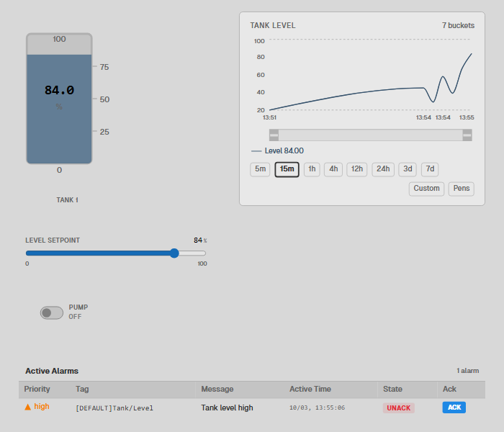Image resolution: width=504 pixels, height=432 pixels.
Task: Click the UNACK state badge
Action: coord(399,408)
